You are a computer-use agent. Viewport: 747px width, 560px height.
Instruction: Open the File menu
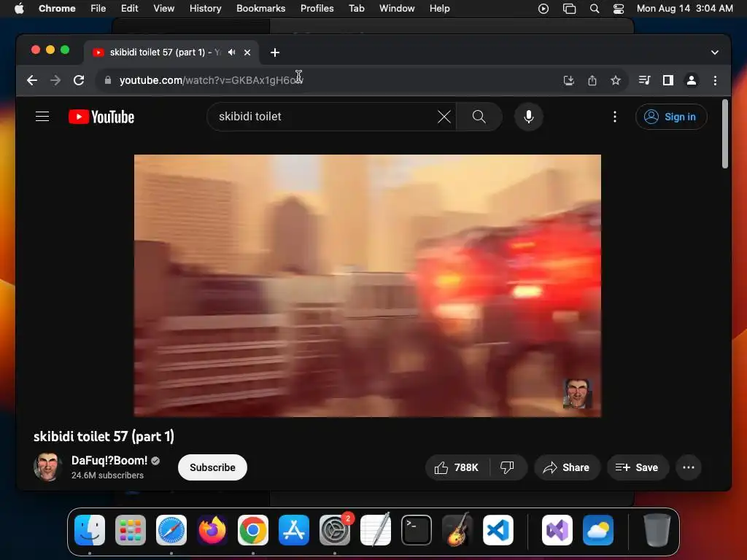(98, 9)
